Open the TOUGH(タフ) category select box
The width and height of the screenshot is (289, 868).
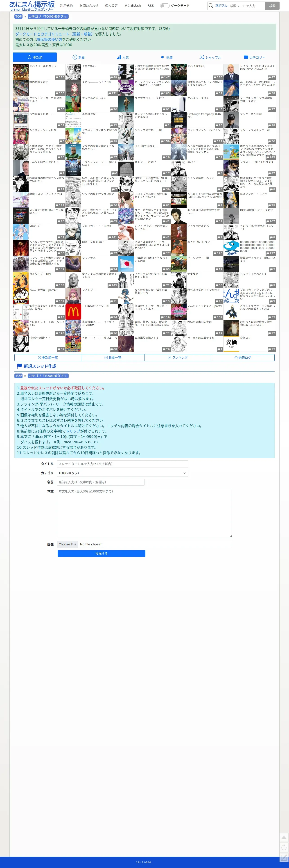point(122,473)
